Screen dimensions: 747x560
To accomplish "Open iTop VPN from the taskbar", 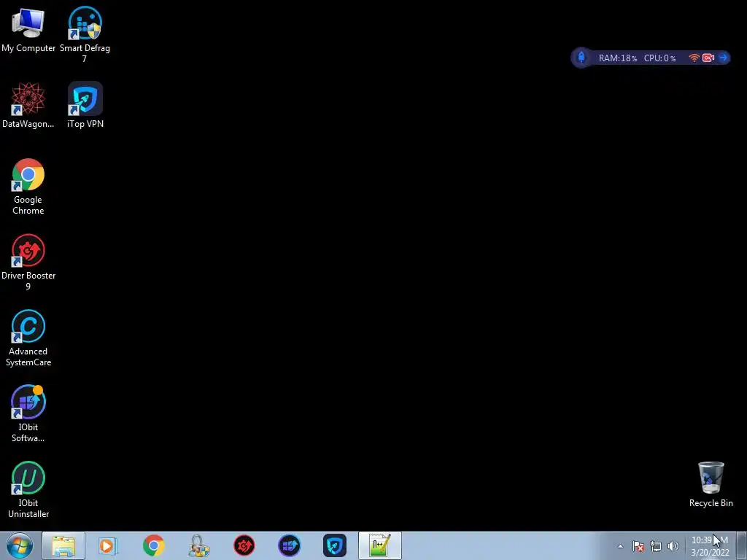I will coord(334,545).
